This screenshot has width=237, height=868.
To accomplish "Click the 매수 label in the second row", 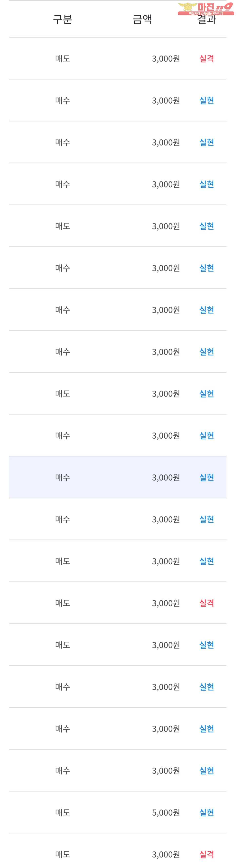I will [63, 100].
